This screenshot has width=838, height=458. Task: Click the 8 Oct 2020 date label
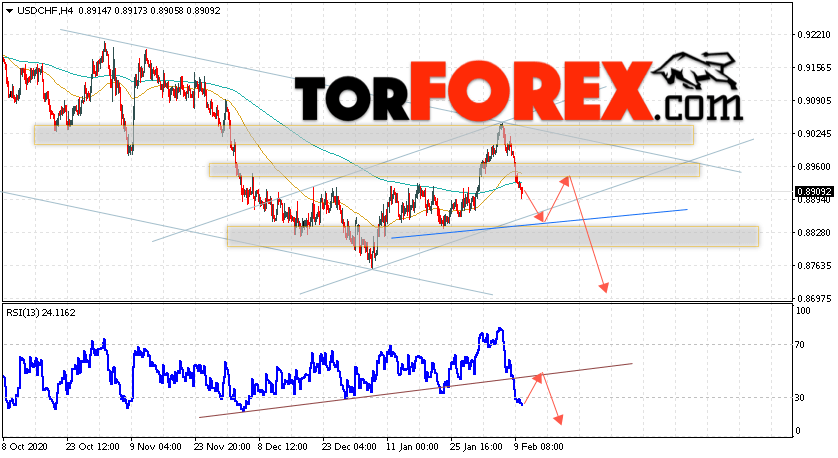coord(25,446)
